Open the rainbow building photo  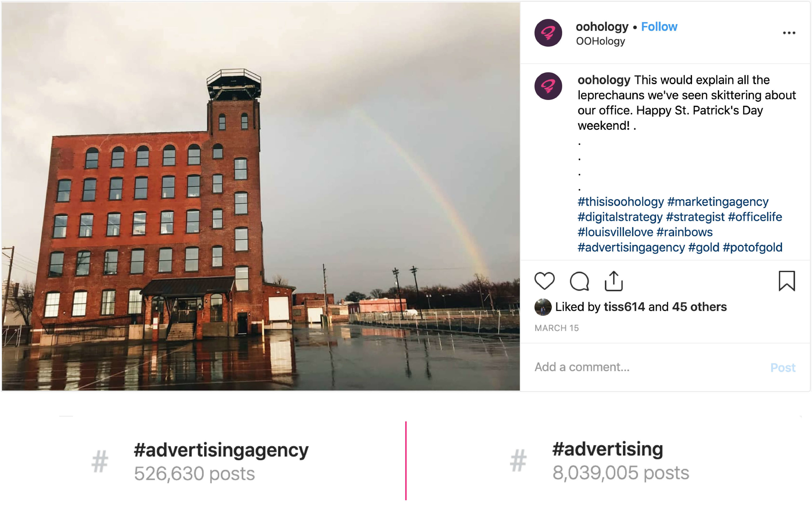coord(261,196)
